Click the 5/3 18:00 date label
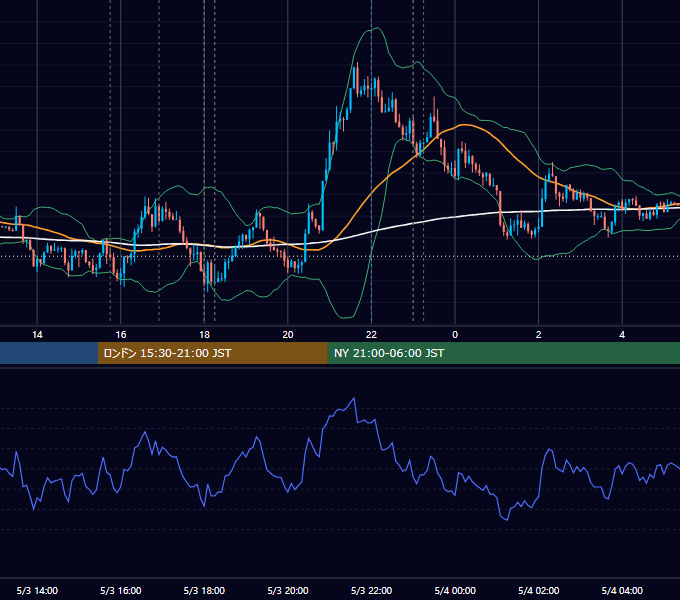The image size is (680, 600). [x=204, y=590]
